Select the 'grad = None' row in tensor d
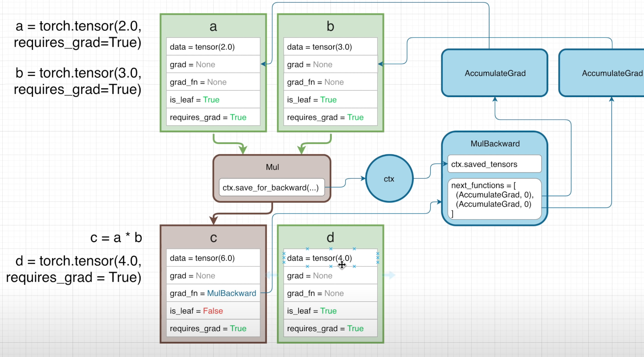 pyautogui.click(x=330, y=276)
